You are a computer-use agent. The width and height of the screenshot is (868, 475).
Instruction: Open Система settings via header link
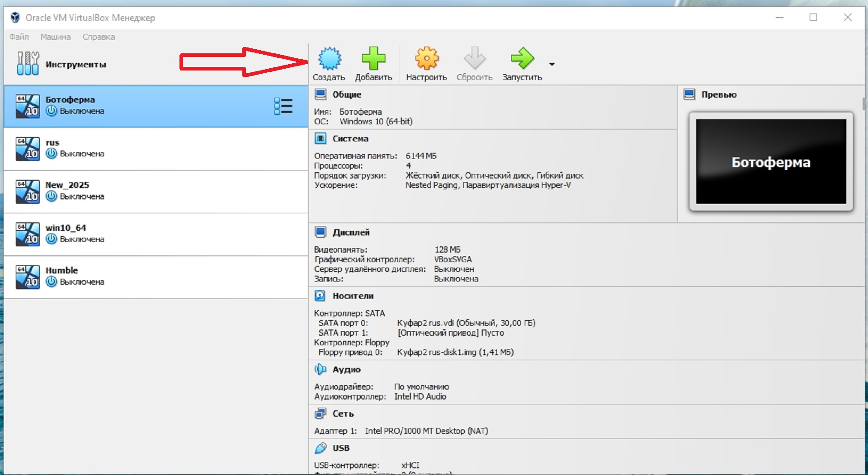350,139
